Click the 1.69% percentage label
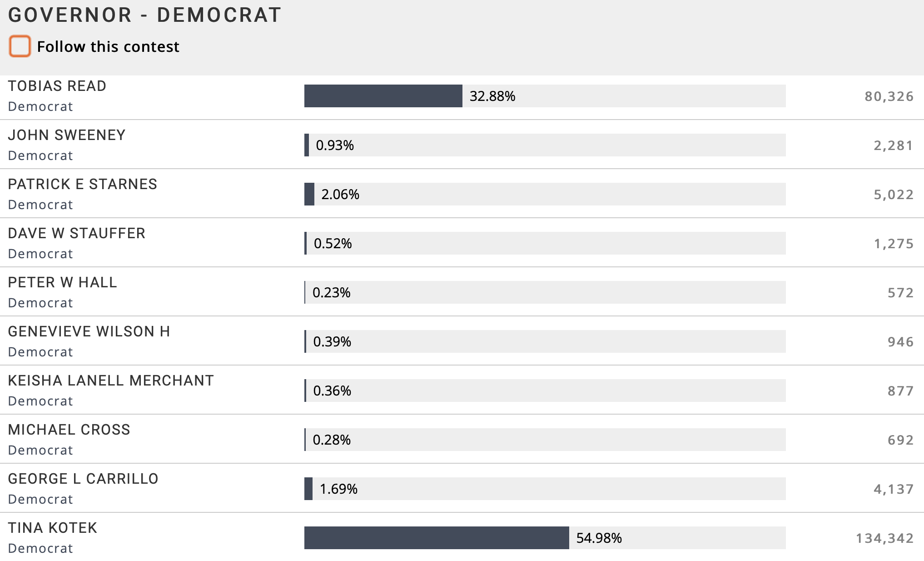924x561 pixels. coord(338,489)
